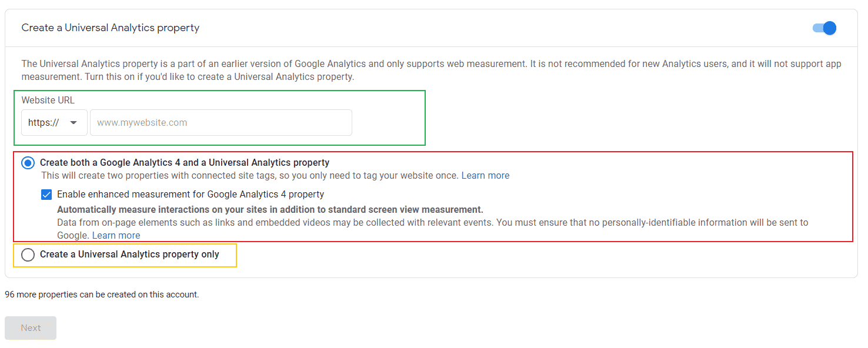Click the 'Enable enhanced measurement for Google Analytics 4' label
The width and height of the screenshot is (868, 348).
pyautogui.click(x=191, y=195)
